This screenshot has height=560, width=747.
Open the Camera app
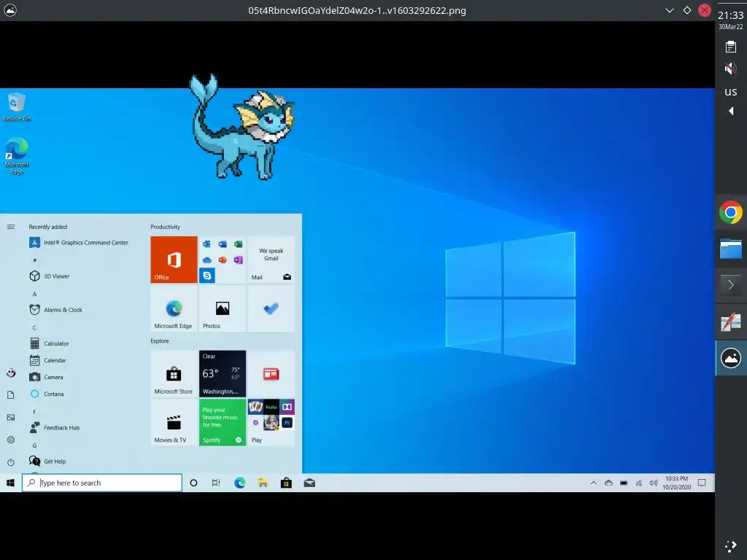point(46,377)
